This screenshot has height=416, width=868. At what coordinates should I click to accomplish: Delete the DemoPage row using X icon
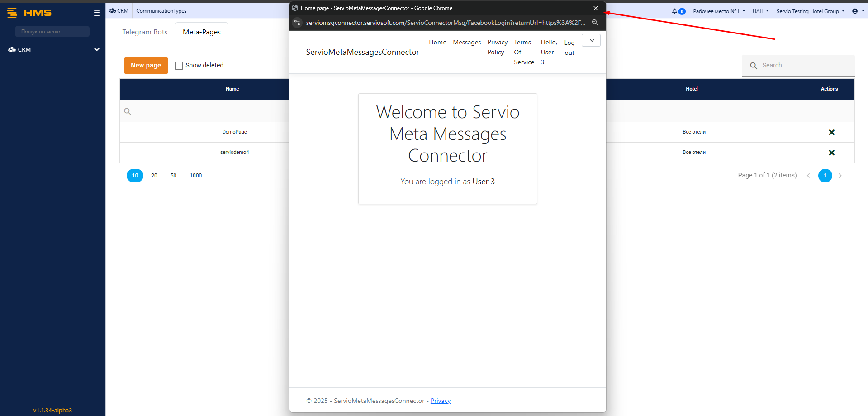831,132
